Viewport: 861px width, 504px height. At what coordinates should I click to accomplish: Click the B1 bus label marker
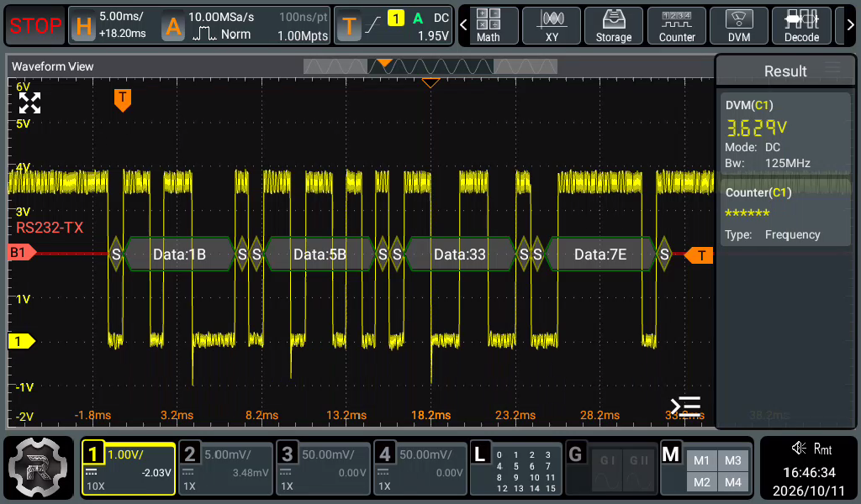coord(22,252)
